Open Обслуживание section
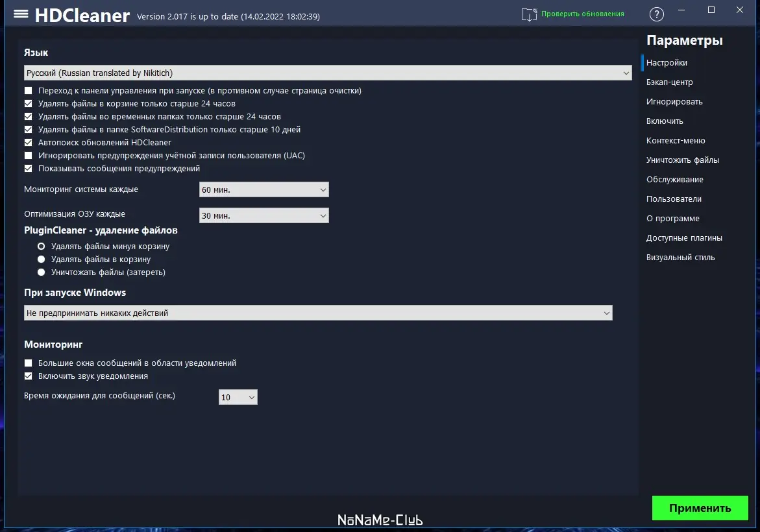This screenshot has height=532, width=760. click(675, 179)
